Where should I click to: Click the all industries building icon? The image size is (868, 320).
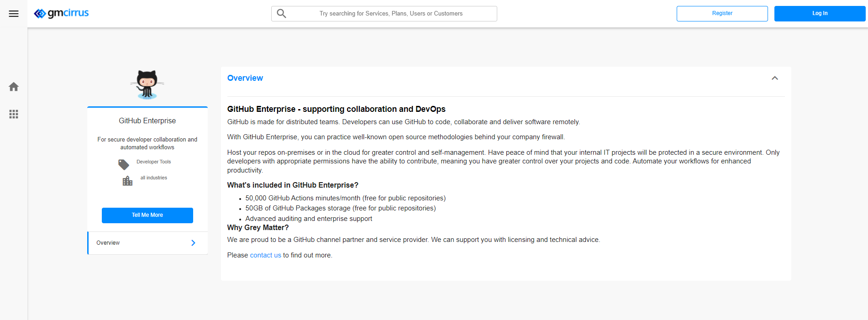pyautogui.click(x=127, y=181)
